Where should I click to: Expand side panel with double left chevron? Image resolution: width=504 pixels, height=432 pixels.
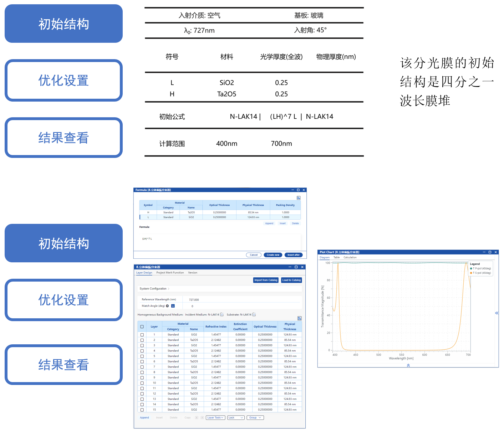pyautogui.click(x=497, y=313)
